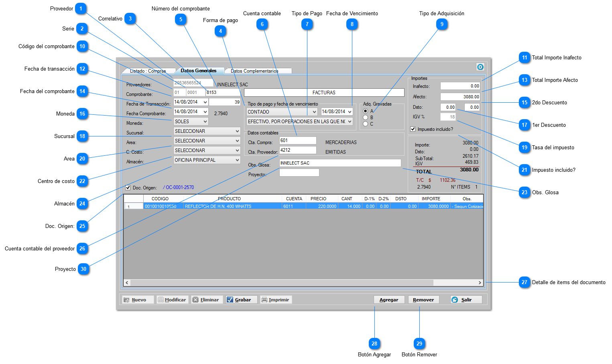Click the CUENTA column header

tap(294, 199)
